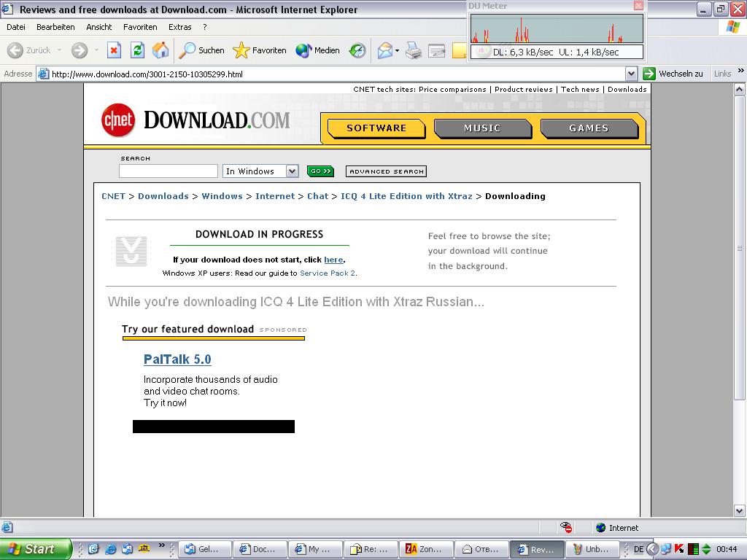Click the Internet breadcrumb link
The height and width of the screenshot is (560, 747).
click(x=275, y=196)
